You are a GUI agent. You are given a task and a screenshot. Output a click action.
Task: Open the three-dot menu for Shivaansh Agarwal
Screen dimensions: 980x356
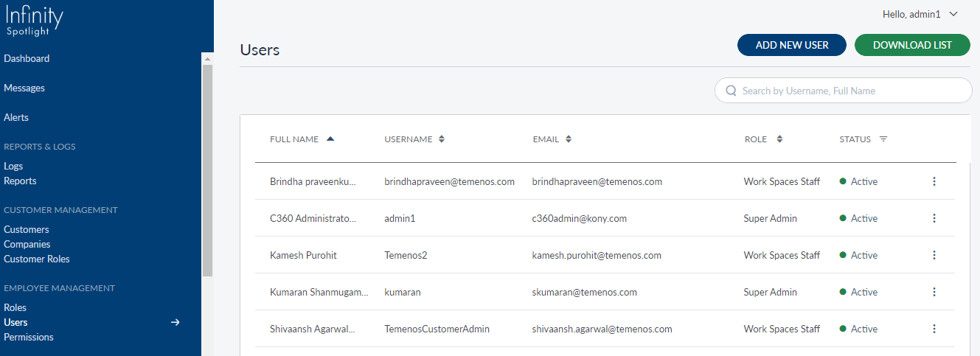point(934,329)
